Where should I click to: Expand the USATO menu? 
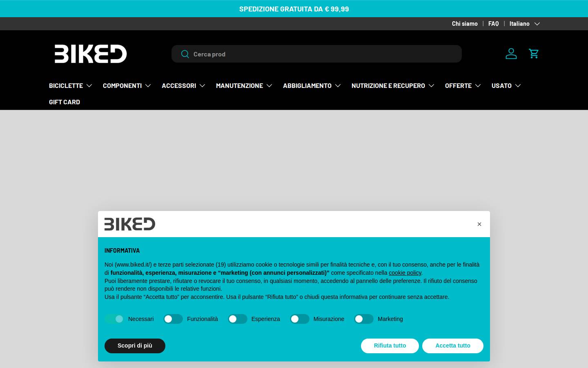(506, 85)
